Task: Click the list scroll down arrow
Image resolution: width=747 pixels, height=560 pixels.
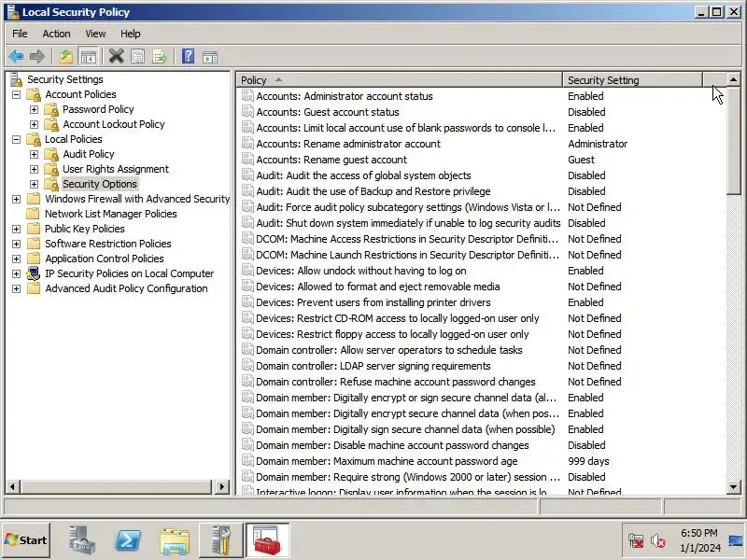Action: pyautogui.click(x=734, y=486)
